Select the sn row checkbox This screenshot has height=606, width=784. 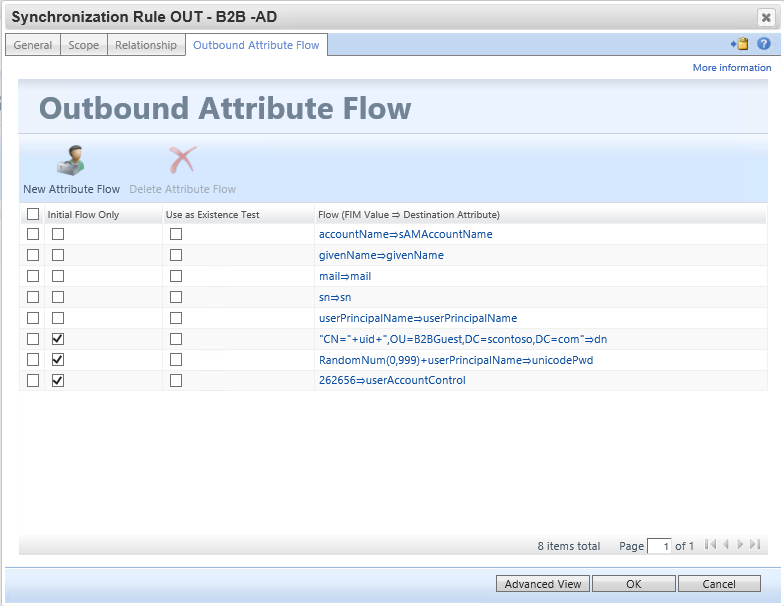point(33,297)
